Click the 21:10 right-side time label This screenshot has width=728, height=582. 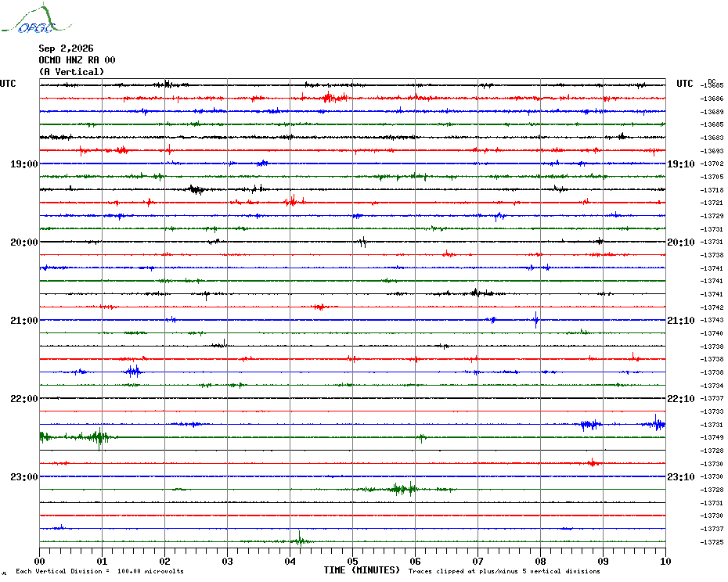[681, 321]
